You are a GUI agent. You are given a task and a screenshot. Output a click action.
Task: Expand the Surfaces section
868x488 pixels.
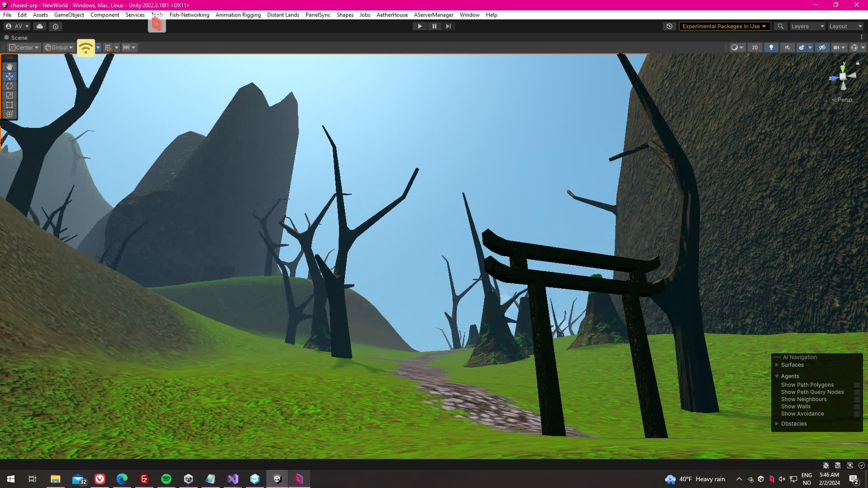[777, 365]
